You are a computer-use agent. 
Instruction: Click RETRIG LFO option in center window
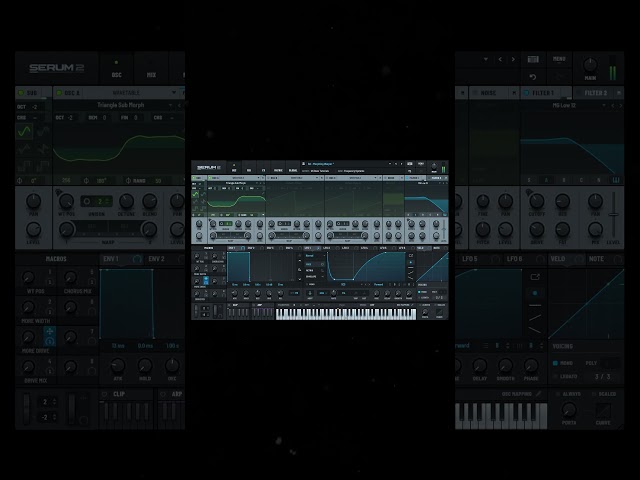[315, 270]
